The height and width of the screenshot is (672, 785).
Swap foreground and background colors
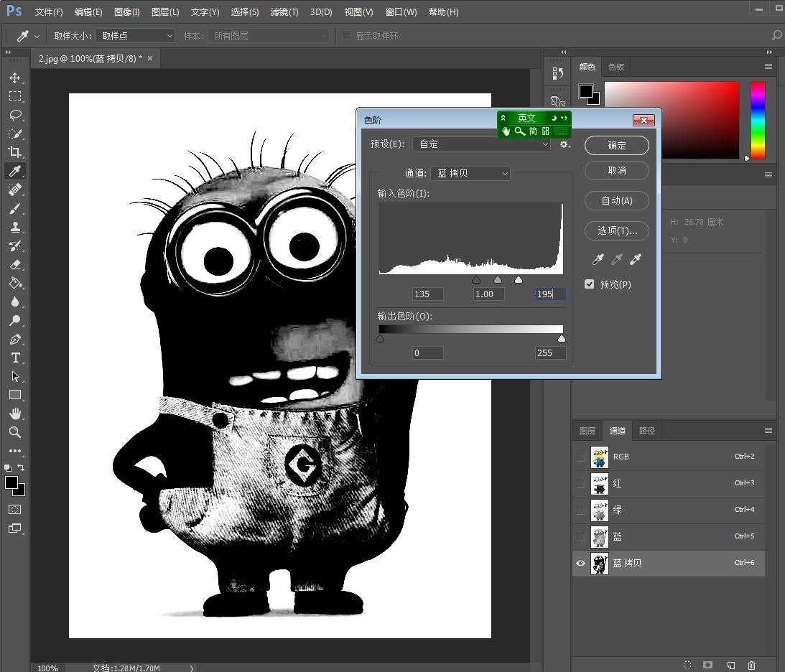(21, 467)
